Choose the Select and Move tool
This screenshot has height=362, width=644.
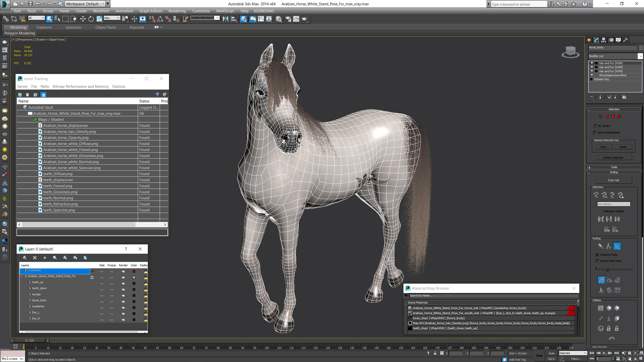coord(83,19)
